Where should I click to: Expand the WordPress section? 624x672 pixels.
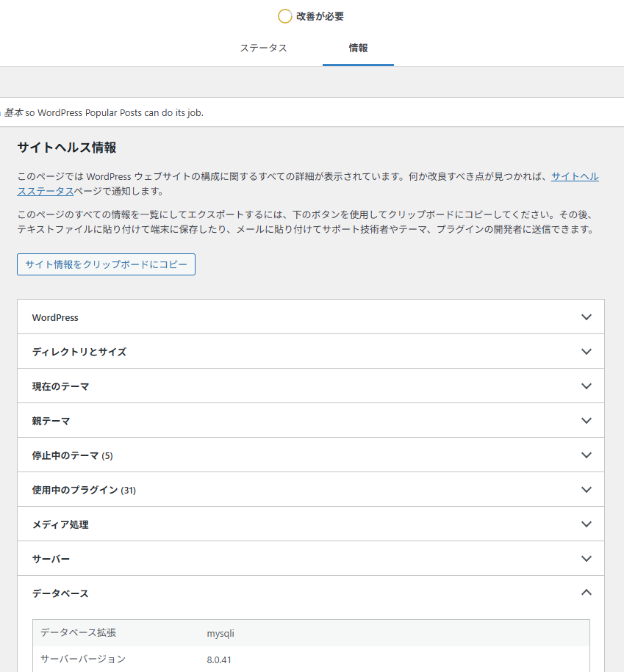click(x=311, y=317)
